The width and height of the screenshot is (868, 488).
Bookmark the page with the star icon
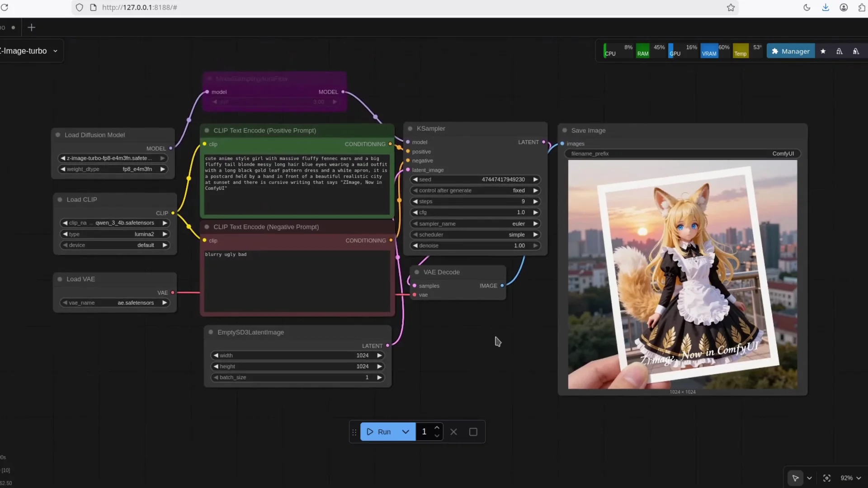(731, 7)
